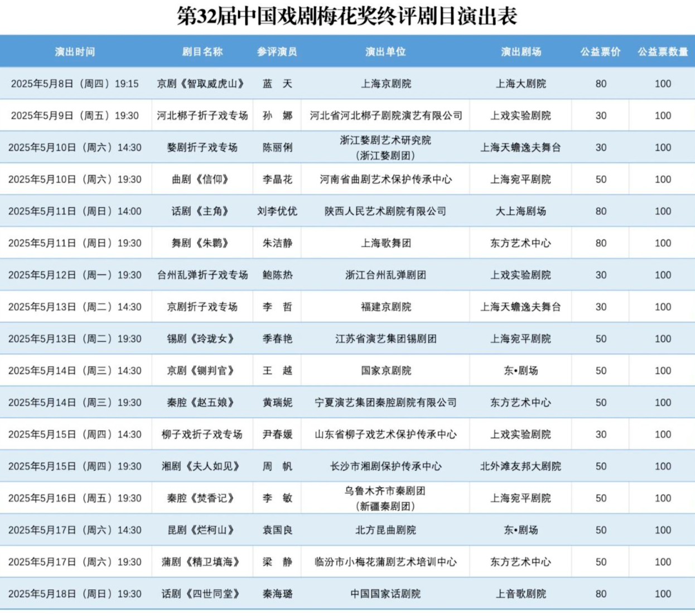Screen dimensions: 695x616
Task: Click the 上海大剧院 venue cell
Action: point(520,84)
